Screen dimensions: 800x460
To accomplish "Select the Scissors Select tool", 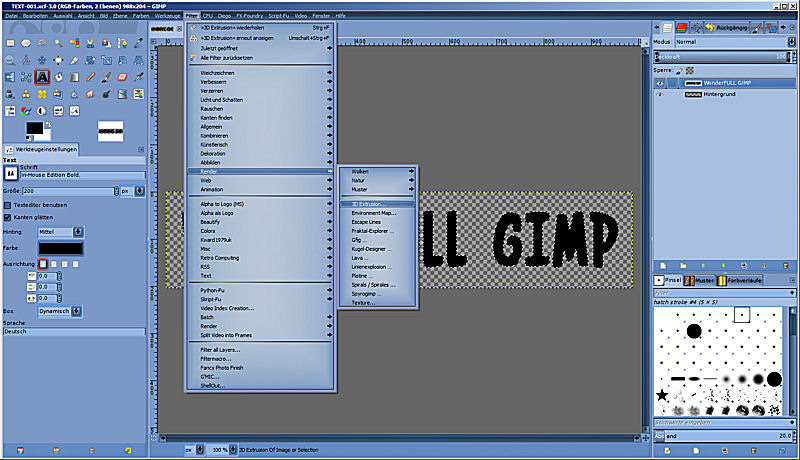I will click(90, 43).
